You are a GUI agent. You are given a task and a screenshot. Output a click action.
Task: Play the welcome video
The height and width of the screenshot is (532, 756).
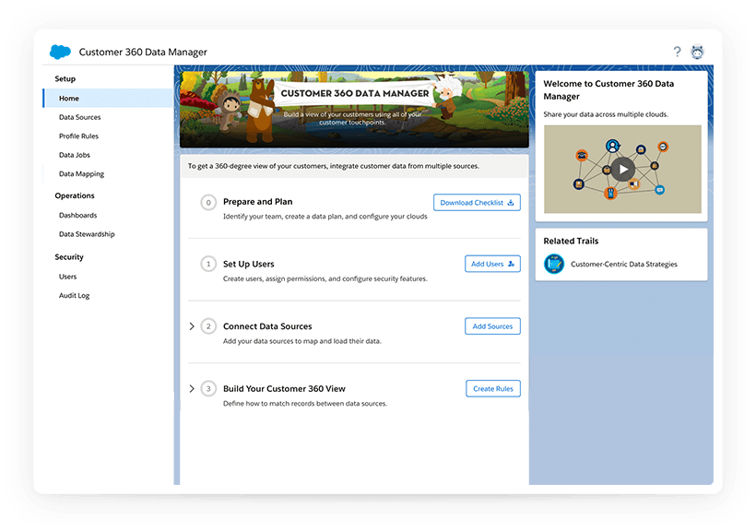(x=623, y=169)
